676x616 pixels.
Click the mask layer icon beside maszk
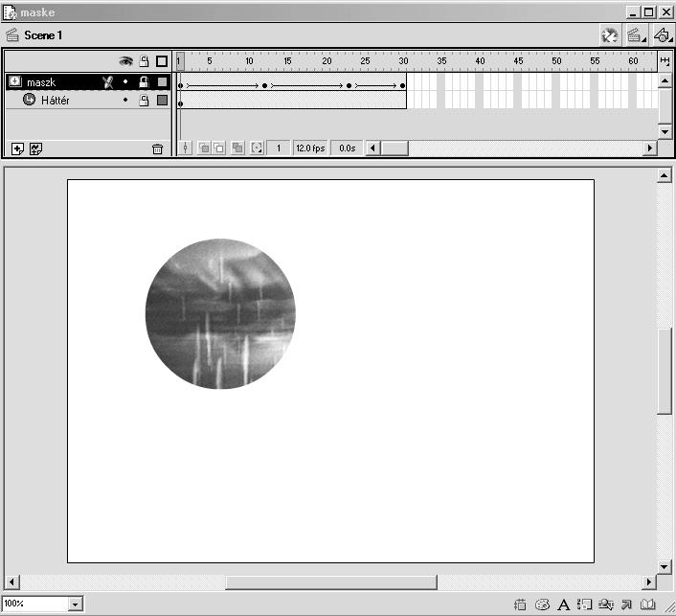[x=15, y=81]
